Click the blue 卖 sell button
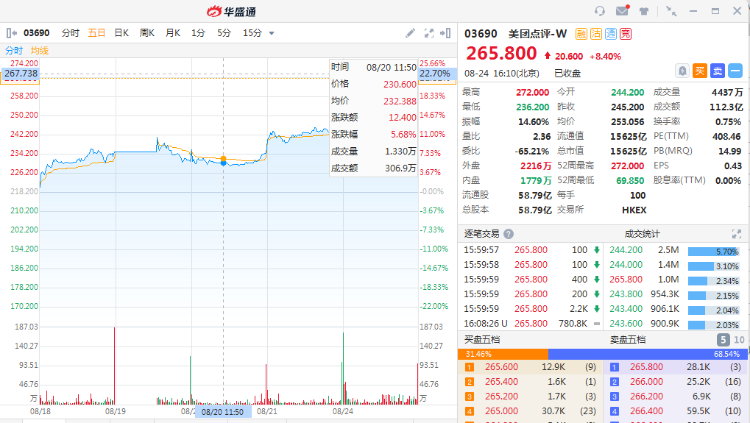Viewport: 750px width, 423px height. coord(717,71)
